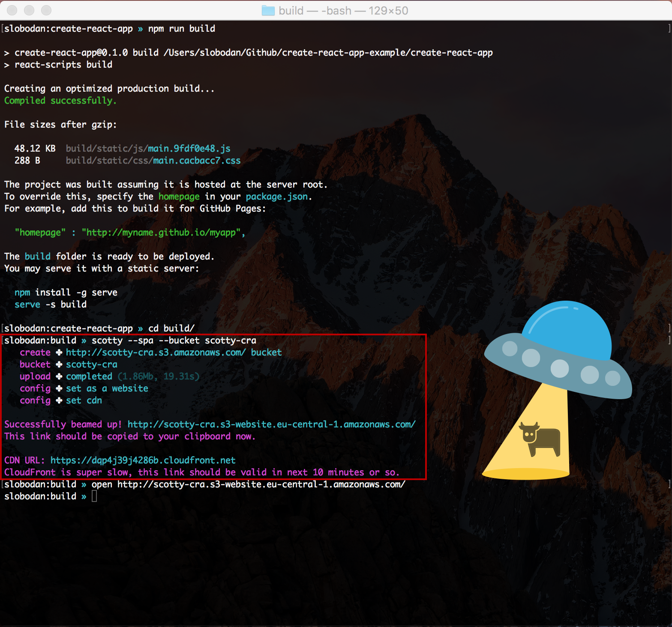Click the 'scotty-cra' bucket name value
672x627 pixels.
tap(92, 364)
